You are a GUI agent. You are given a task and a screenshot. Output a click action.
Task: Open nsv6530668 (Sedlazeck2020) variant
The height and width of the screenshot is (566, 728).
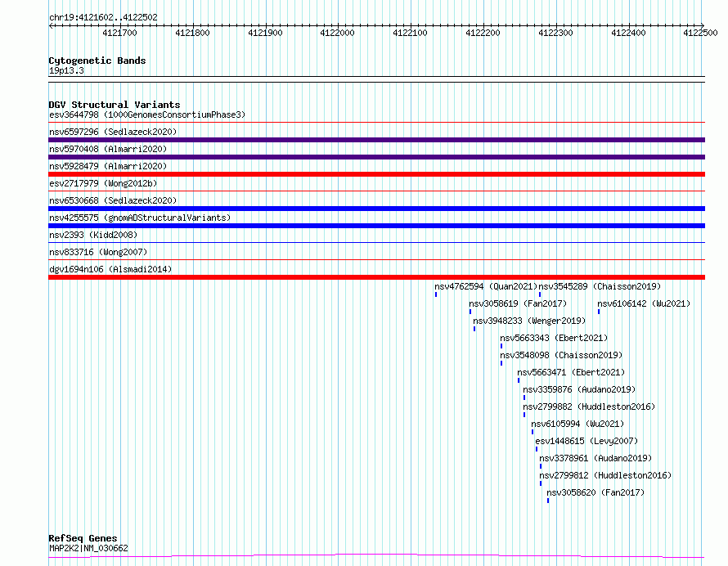coord(113,200)
